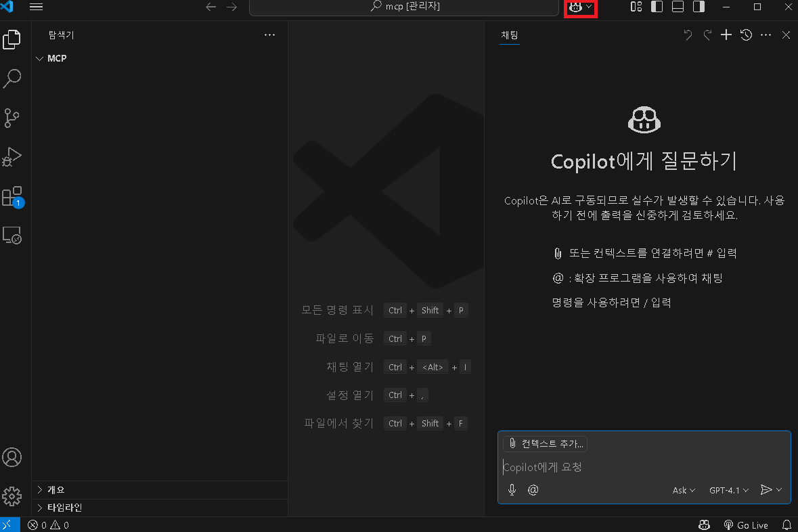Open the Accounts menu in activity bar
798x532 pixels.
[12, 457]
